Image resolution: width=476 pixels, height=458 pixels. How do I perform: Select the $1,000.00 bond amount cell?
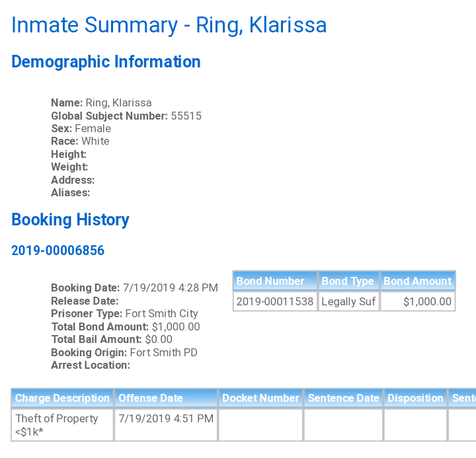(x=418, y=301)
